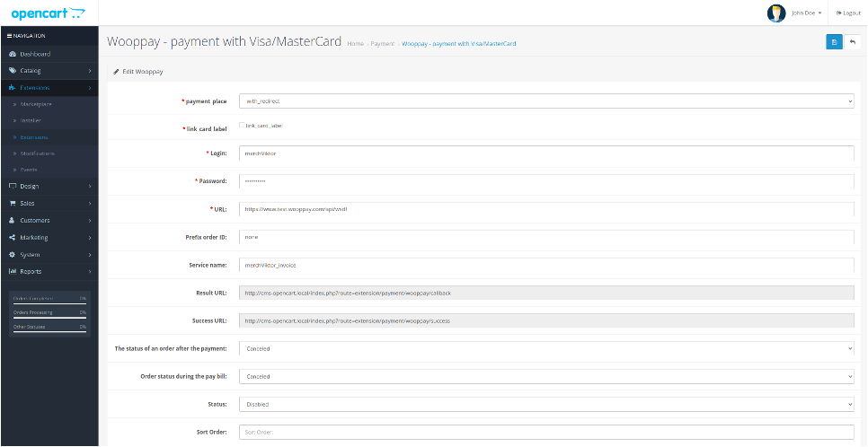Image resolution: width=868 pixels, height=447 pixels.
Task: Expand Marketing menu chevron
Action: pos(90,237)
